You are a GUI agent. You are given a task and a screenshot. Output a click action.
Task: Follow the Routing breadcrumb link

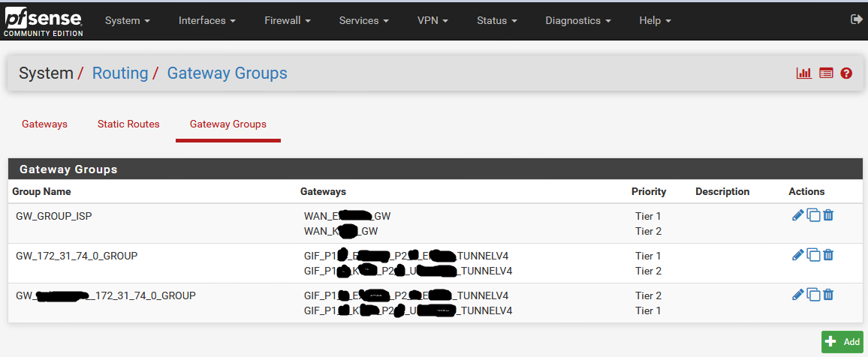tap(120, 73)
